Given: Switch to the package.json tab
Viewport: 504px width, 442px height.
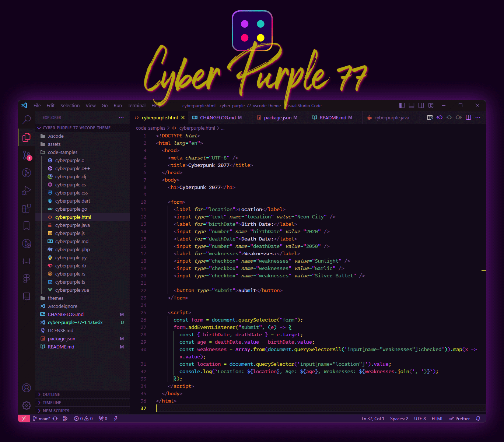Looking at the screenshot, I should pyautogui.click(x=280, y=118).
